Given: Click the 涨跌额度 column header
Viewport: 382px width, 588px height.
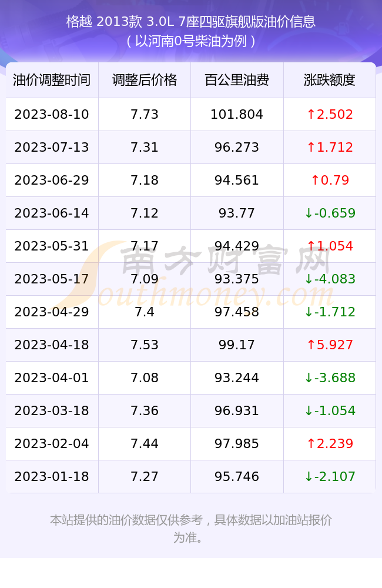Looking at the screenshot, I should (330, 80).
